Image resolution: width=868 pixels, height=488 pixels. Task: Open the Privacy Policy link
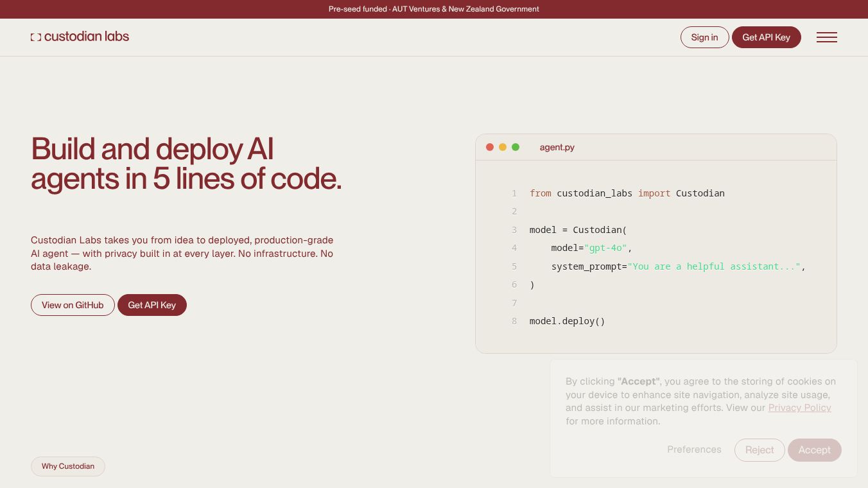pos(799,408)
